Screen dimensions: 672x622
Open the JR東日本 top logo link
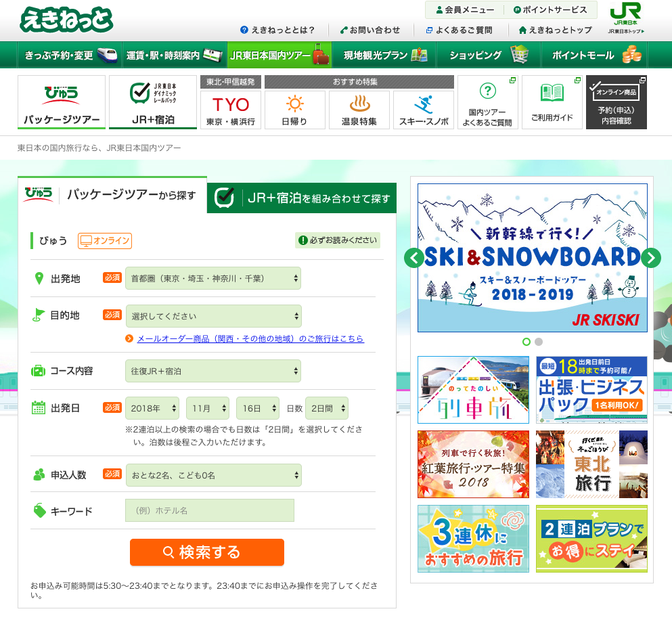pyautogui.click(x=626, y=18)
